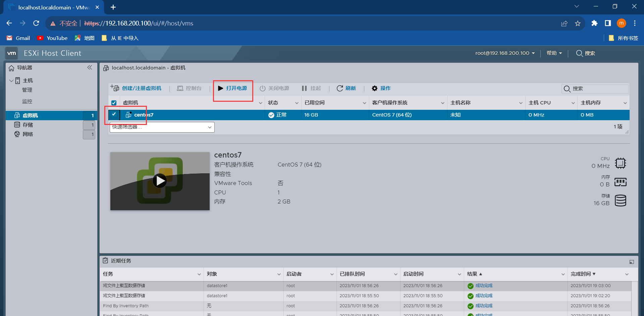Click the centos7 VM row icon
The image size is (644, 316).
[x=128, y=115]
